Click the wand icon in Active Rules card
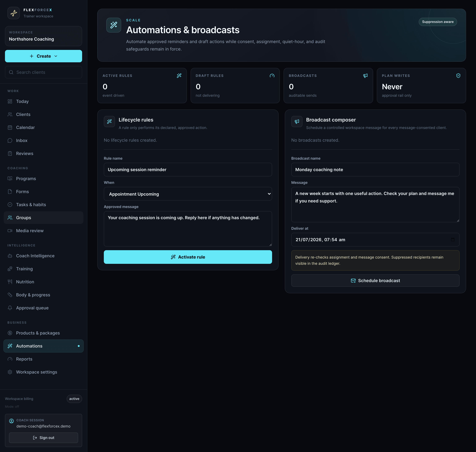The width and height of the screenshot is (476, 452). (x=179, y=76)
